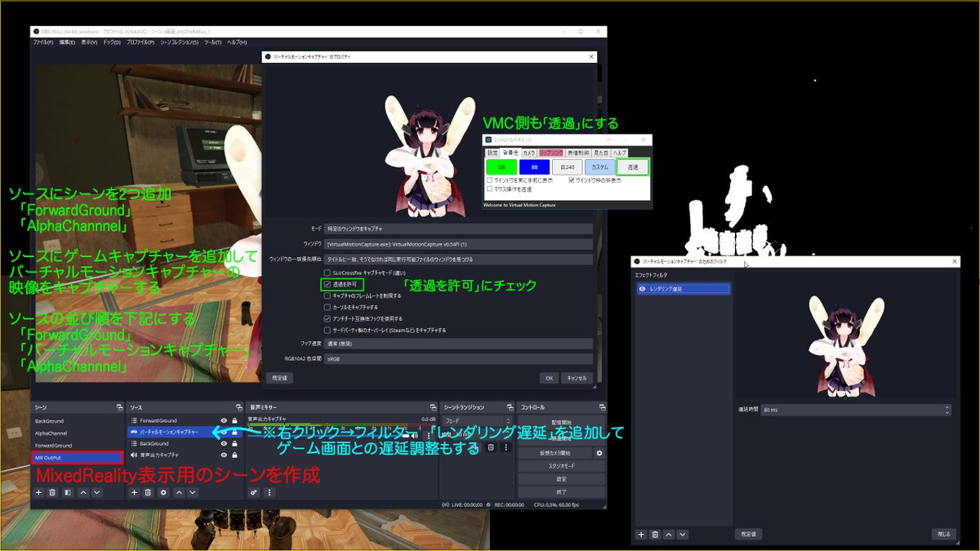The image size is (980, 551).
Task: Select 透過 transparent background button
Action: (x=633, y=167)
